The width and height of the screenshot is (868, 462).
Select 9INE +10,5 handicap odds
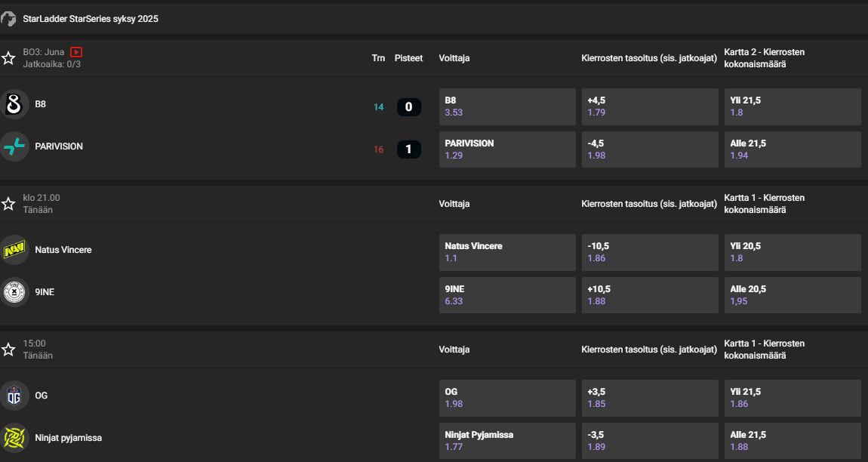650,294
